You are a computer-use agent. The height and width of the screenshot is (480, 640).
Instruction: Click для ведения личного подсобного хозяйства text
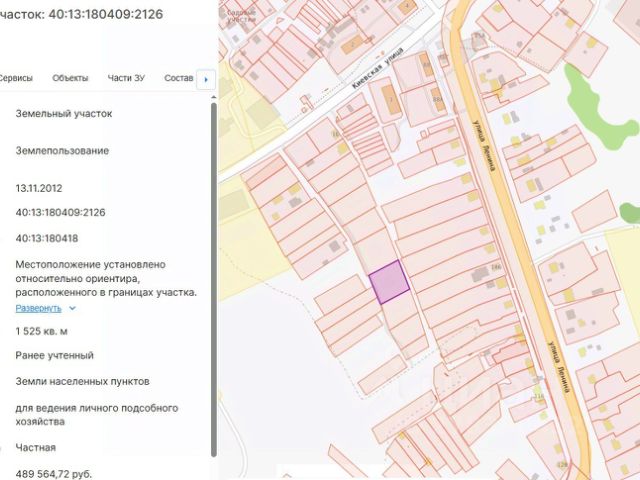(97, 415)
